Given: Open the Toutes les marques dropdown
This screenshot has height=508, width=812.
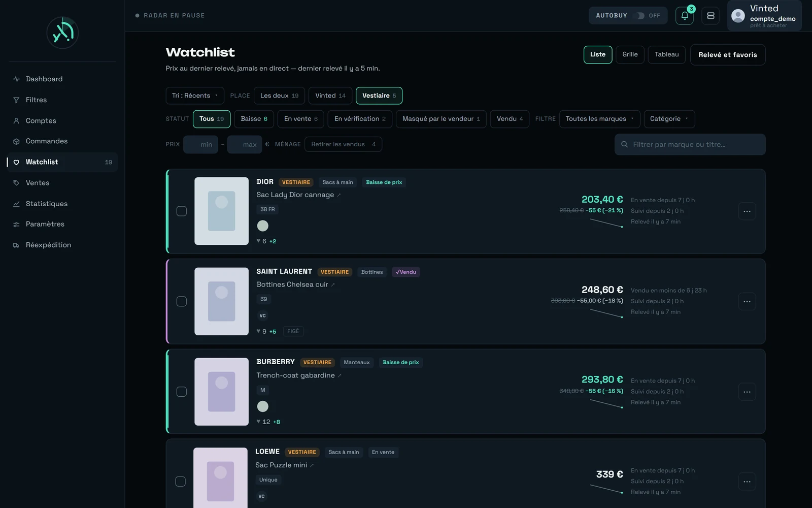Looking at the screenshot, I should click(x=599, y=119).
